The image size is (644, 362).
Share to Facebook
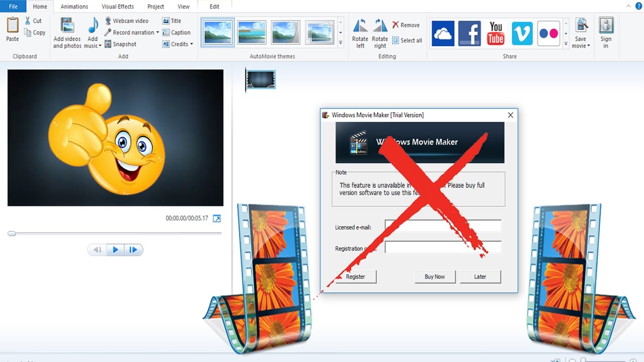469,34
